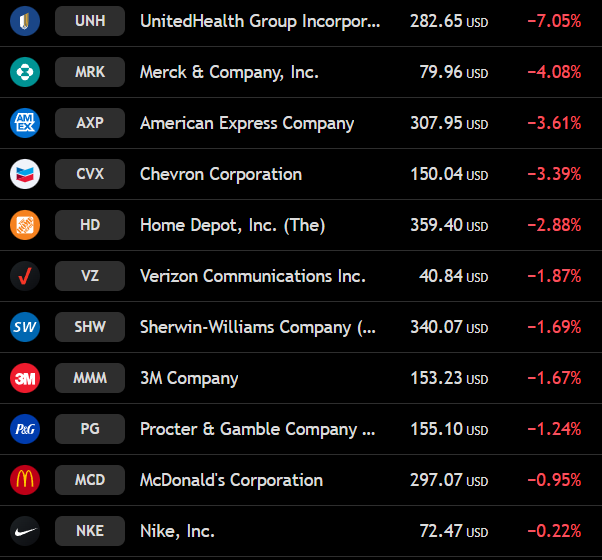
Task: Click the McDonald's −0.95% change value
Action: pos(554,480)
